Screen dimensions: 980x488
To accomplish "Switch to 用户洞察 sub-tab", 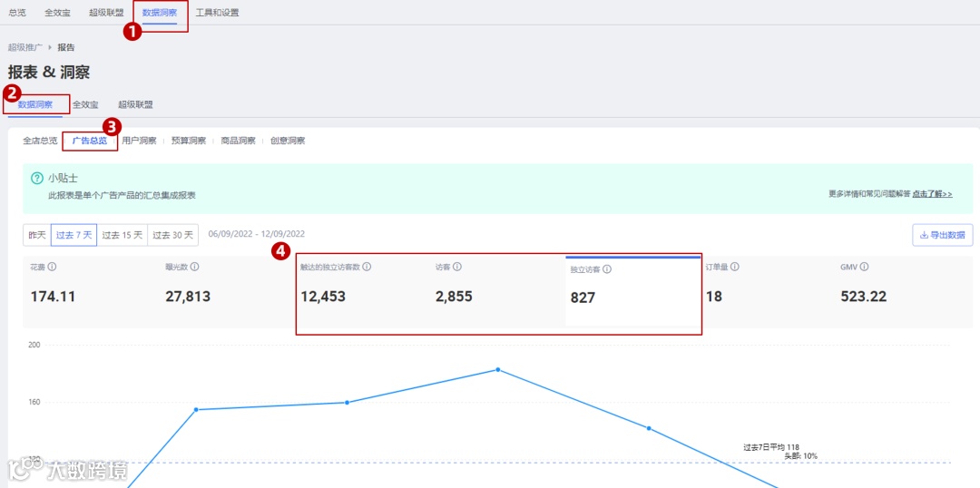I will [140, 141].
